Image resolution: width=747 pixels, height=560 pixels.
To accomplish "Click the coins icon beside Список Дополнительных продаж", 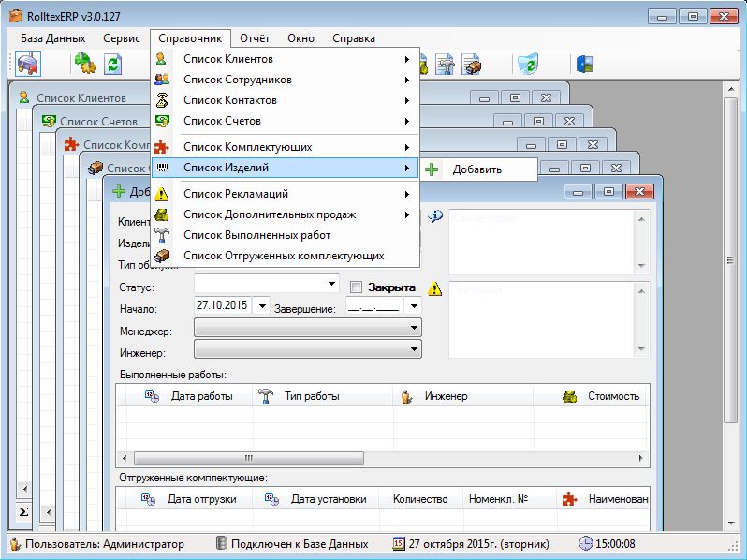I will point(162,214).
